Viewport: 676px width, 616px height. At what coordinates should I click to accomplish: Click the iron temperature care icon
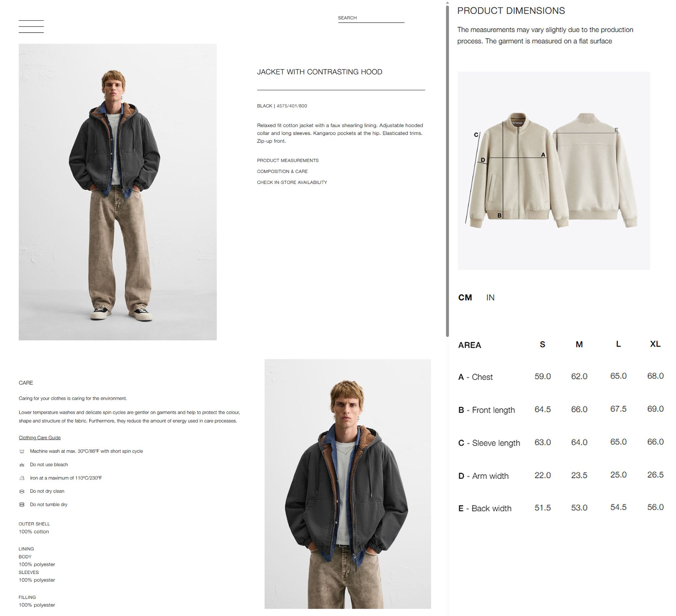coord(22,478)
